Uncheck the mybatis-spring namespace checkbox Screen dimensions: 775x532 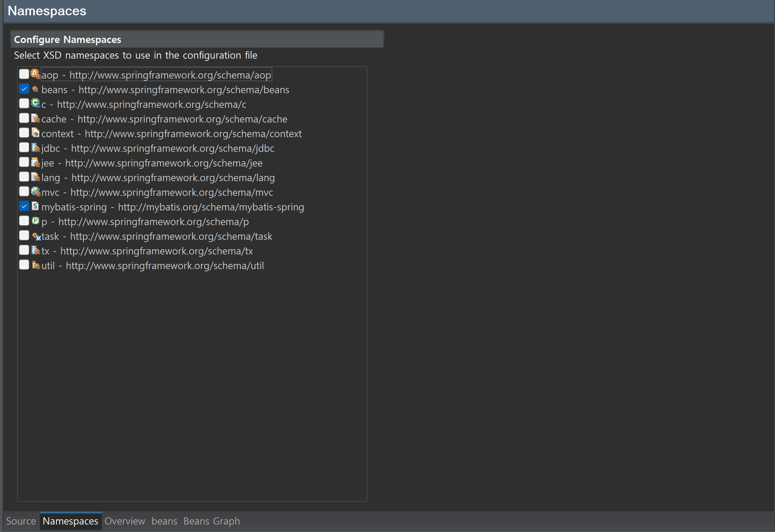coord(24,206)
